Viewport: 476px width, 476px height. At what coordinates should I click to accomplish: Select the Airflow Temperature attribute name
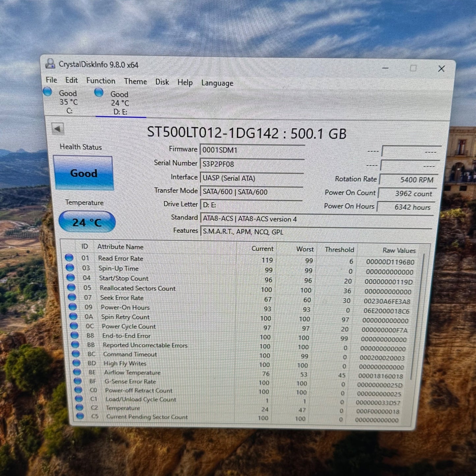[132, 373]
